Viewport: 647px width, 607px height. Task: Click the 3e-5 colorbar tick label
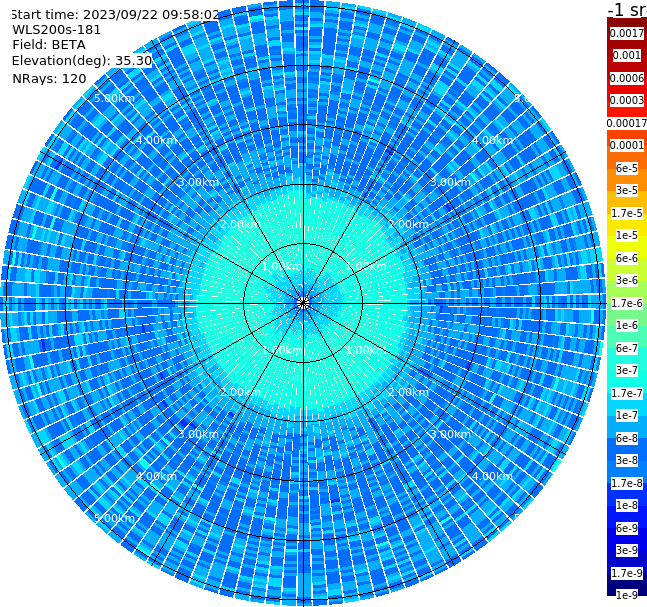point(627,190)
